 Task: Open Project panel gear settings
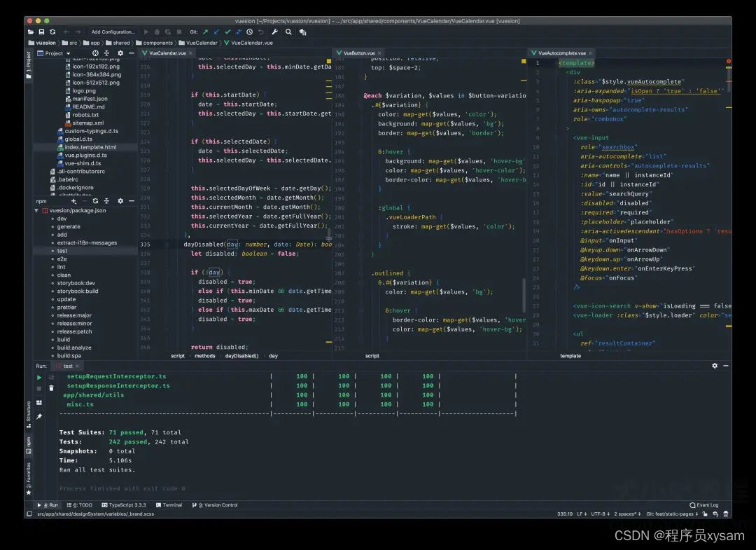[x=120, y=53]
